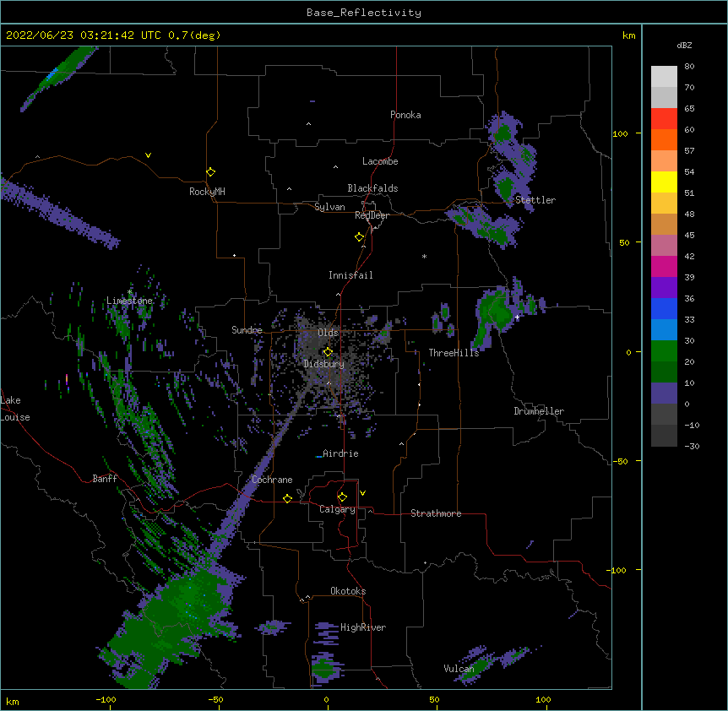Click the Drumheller label

tap(539, 411)
